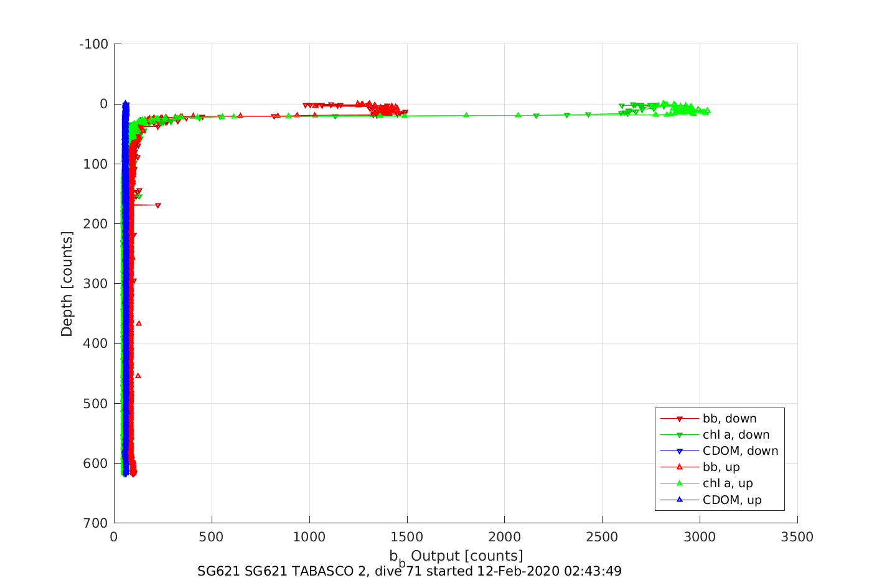Click x-axis tick label 2500
This screenshot has height=588, width=882.
click(603, 537)
